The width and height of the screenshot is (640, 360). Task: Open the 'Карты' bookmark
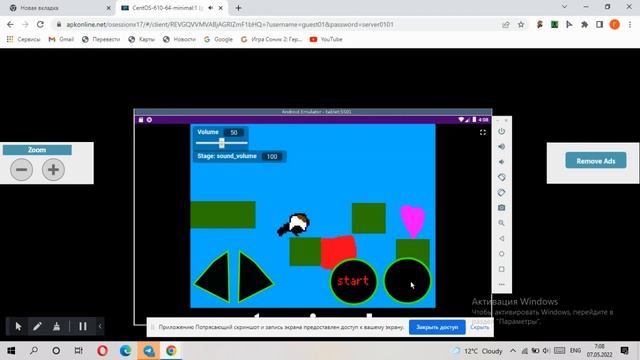[x=142, y=40]
